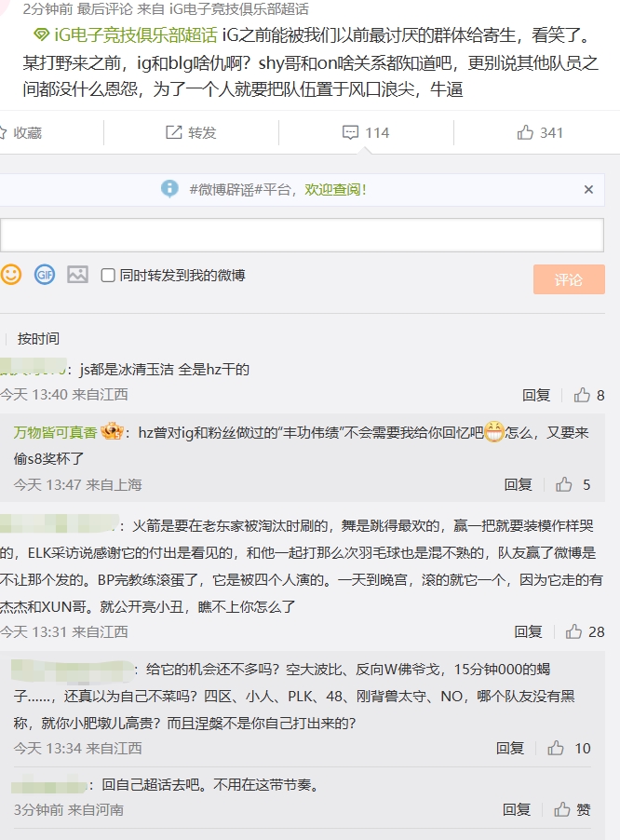The image size is (620, 840).
Task: Open the 欢迎查阅 link
Action: point(336,189)
